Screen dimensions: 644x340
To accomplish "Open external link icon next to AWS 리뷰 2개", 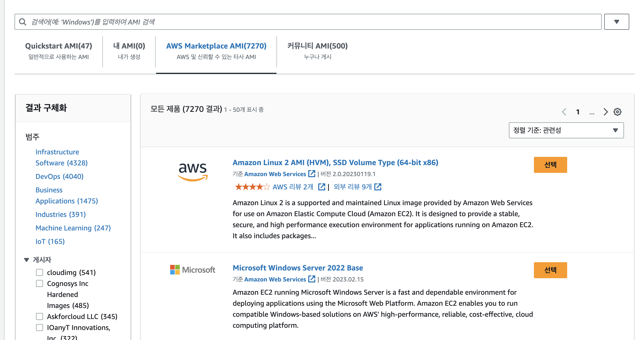I will pos(321,187).
